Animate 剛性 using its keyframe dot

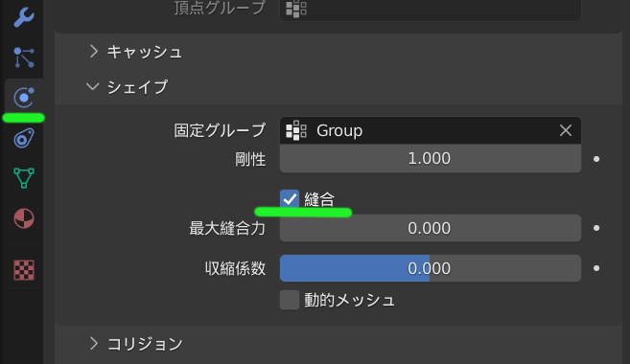596,159
